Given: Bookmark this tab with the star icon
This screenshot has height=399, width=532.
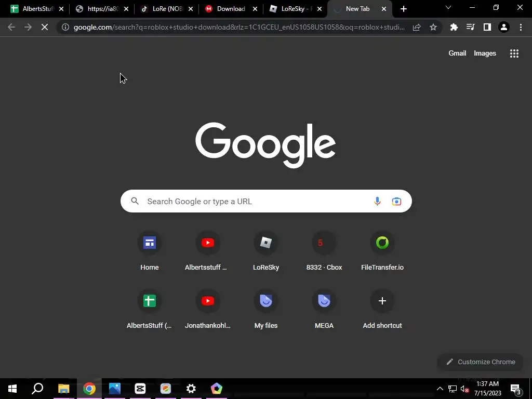Looking at the screenshot, I should click(x=433, y=27).
